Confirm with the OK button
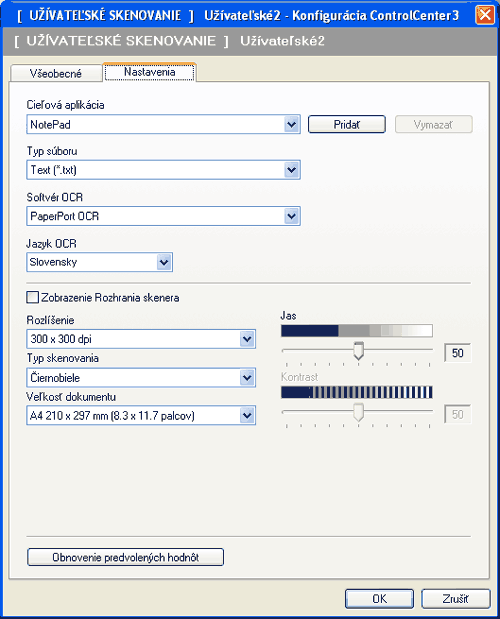The image size is (500, 619). [x=379, y=599]
